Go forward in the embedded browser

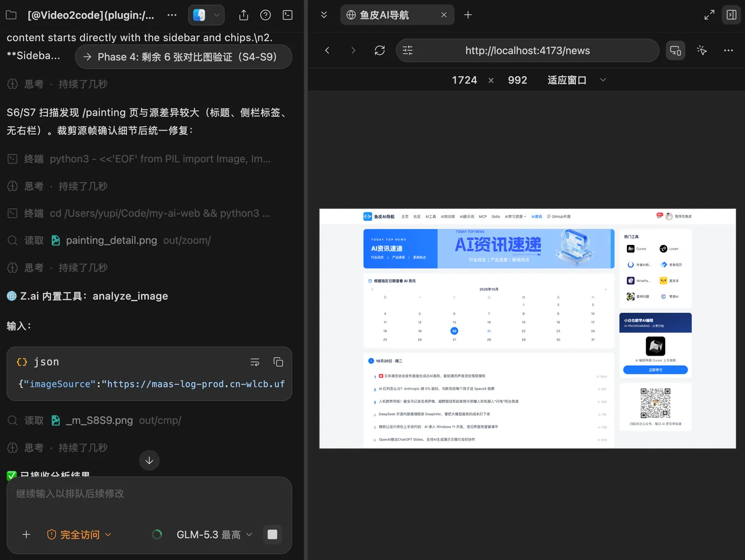[353, 51]
